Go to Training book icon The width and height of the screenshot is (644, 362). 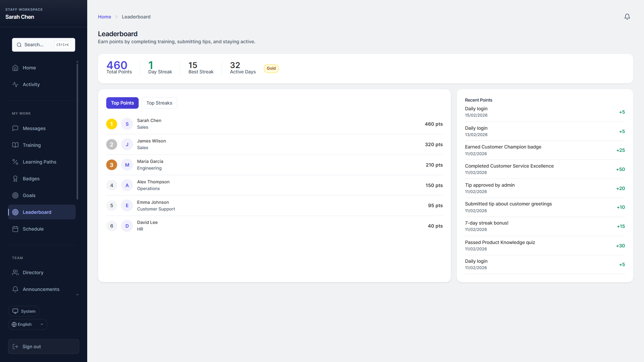click(15, 145)
